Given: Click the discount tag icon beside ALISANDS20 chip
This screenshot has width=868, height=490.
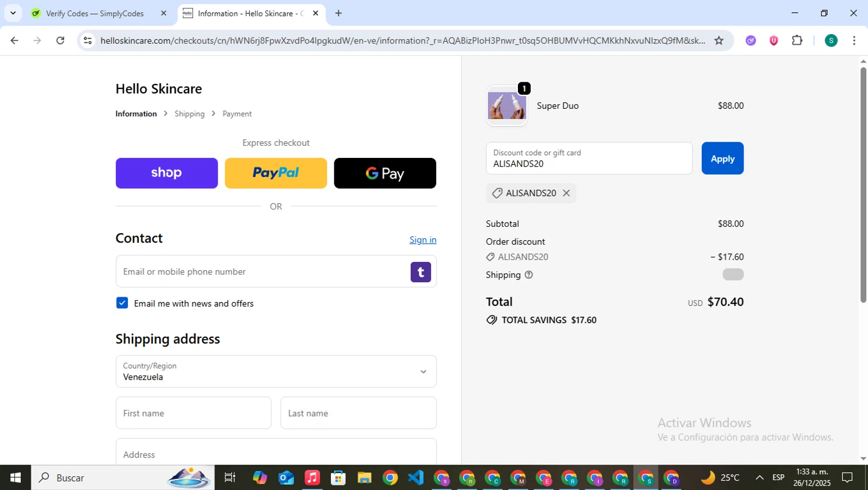Looking at the screenshot, I should tap(497, 193).
